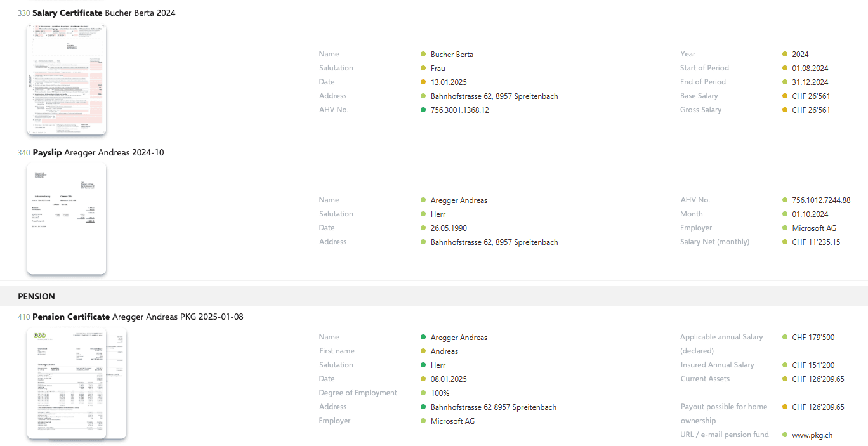Open the Pension Certificate PKG page thumbnail
This screenshot has height=446, width=868.
[67, 383]
